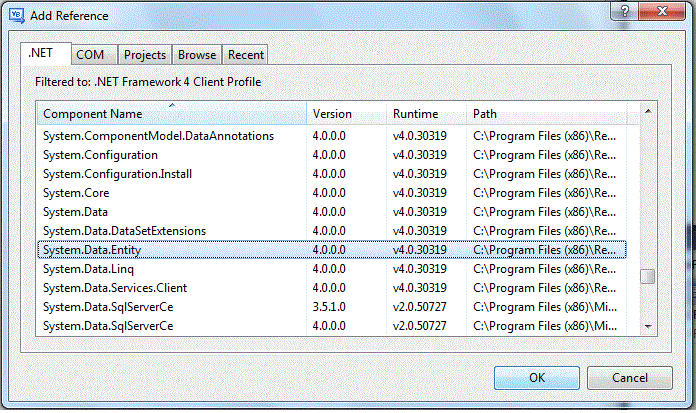This screenshot has width=696, height=413.
Task: Click the list scrollbar down arrow
Action: (x=648, y=327)
